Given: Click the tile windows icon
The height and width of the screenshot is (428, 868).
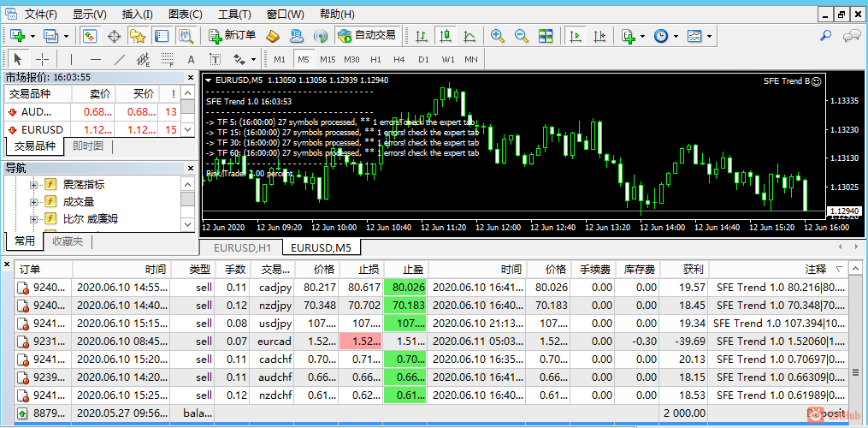Looking at the screenshot, I should tap(546, 36).
